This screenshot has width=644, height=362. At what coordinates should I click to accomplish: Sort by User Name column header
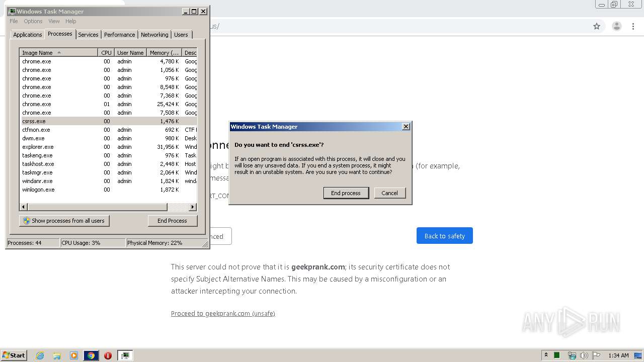(x=130, y=53)
